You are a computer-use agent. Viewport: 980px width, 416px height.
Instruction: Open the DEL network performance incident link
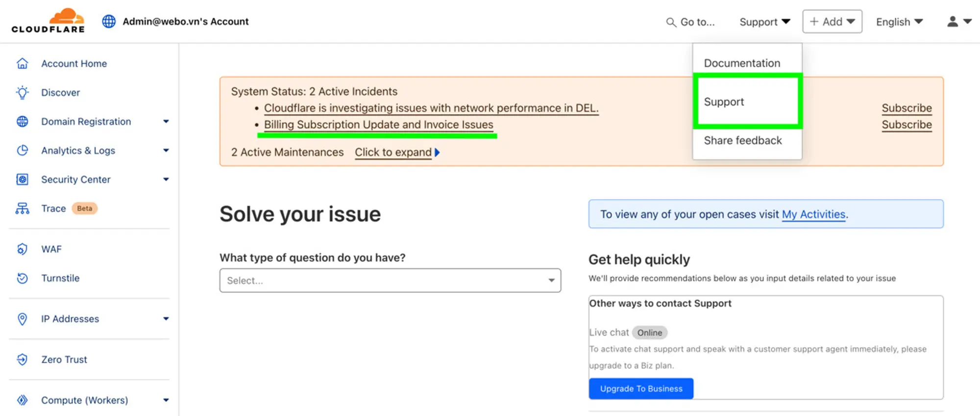tap(431, 108)
